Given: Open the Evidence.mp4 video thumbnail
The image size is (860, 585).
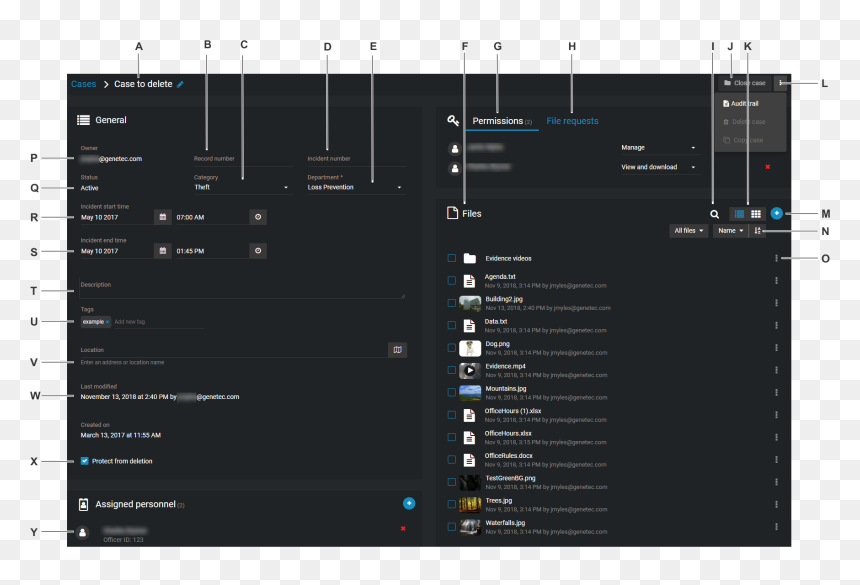Looking at the screenshot, I should [x=469, y=371].
